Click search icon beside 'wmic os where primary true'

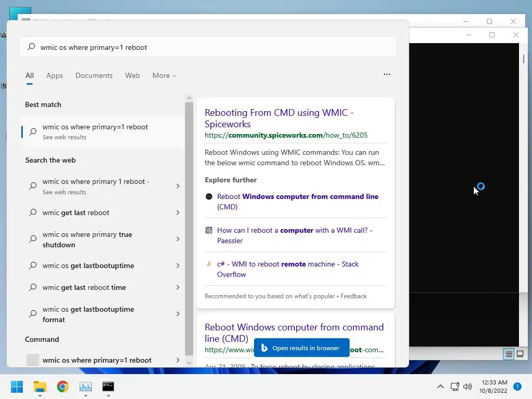point(33,239)
